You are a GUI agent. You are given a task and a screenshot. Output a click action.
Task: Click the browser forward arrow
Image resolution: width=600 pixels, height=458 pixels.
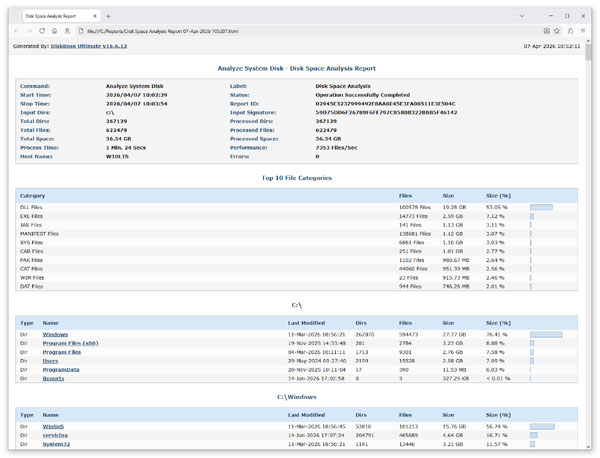(x=29, y=31)
